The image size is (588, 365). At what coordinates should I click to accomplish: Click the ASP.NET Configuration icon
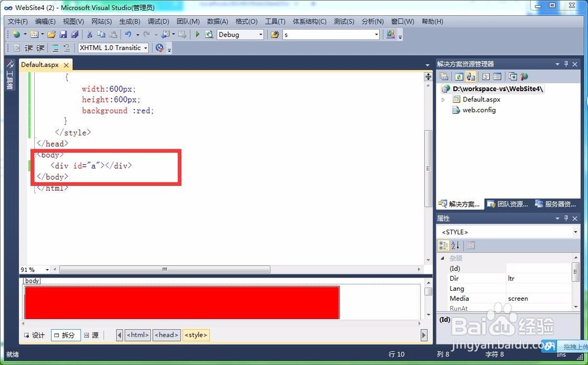[524, 77]
